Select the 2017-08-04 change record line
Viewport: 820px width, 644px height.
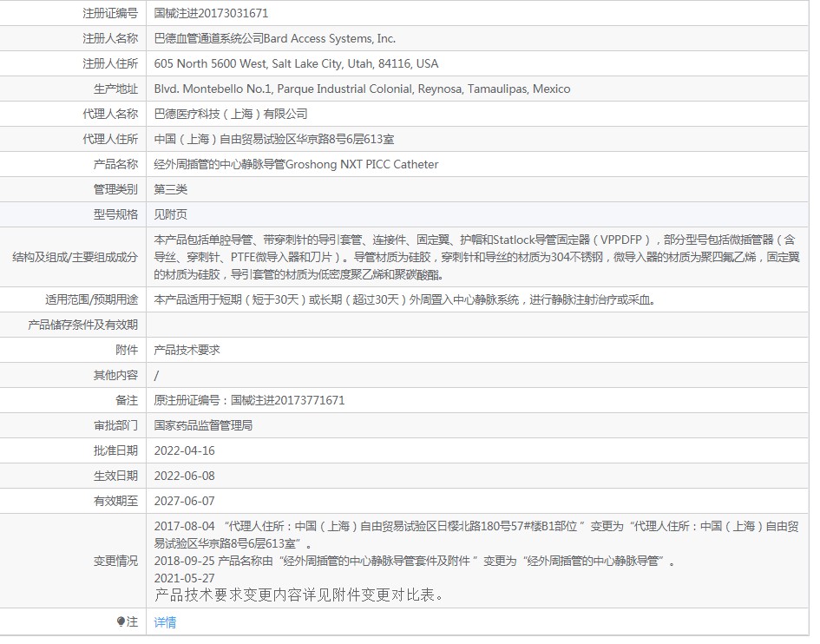(476, 535)
